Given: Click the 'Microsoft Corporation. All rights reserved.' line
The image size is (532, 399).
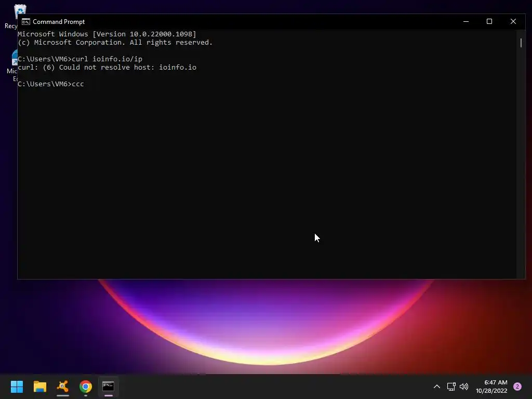Looking at the screenshot, I should click(x=115, y=43).
